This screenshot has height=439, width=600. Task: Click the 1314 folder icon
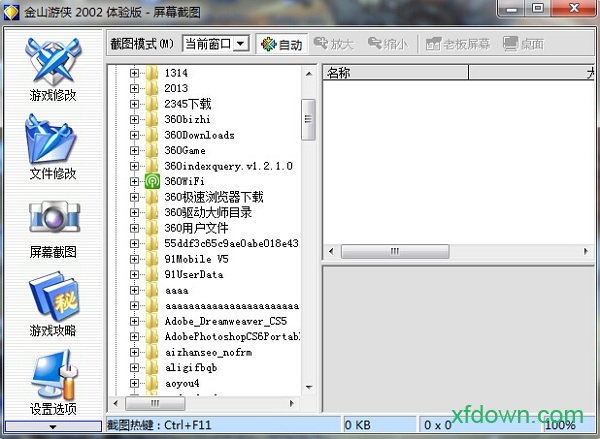click(152, 73)
